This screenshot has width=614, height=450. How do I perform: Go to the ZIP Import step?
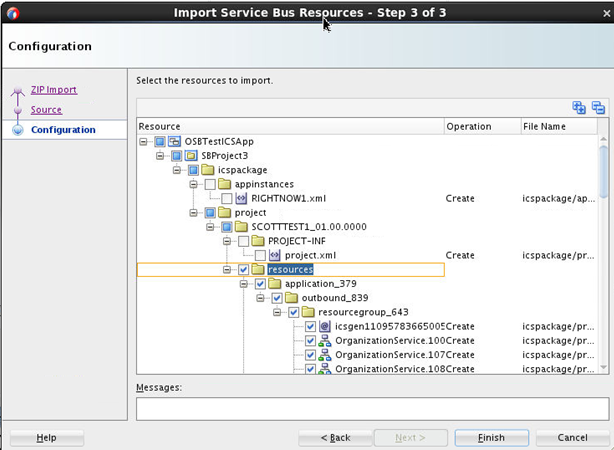point(53,90)
